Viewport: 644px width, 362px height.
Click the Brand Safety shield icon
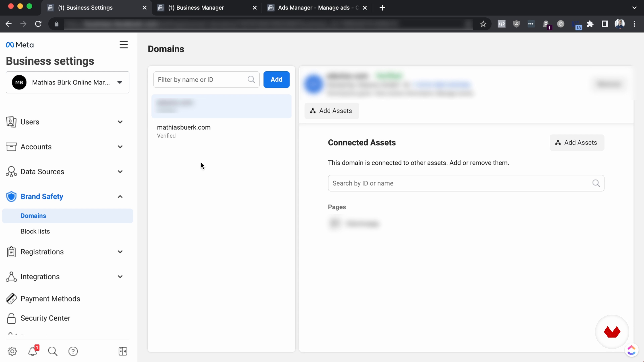(11, 197)
